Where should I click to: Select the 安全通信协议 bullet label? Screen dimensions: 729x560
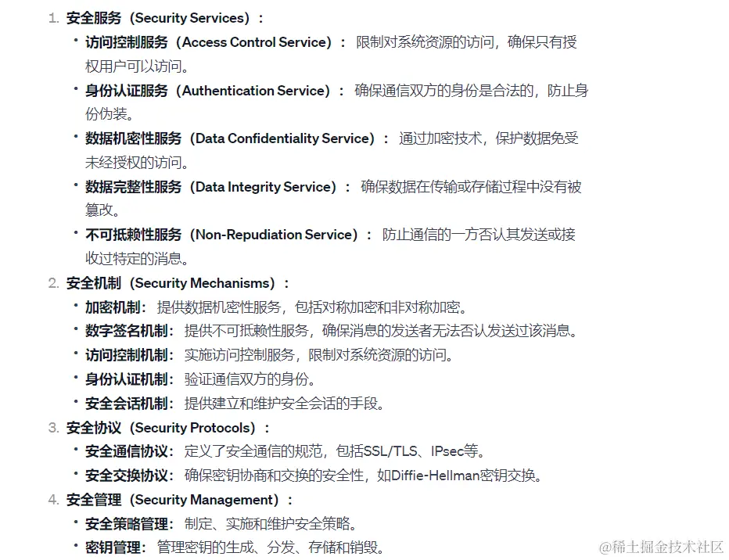click(x=127, y=451)
